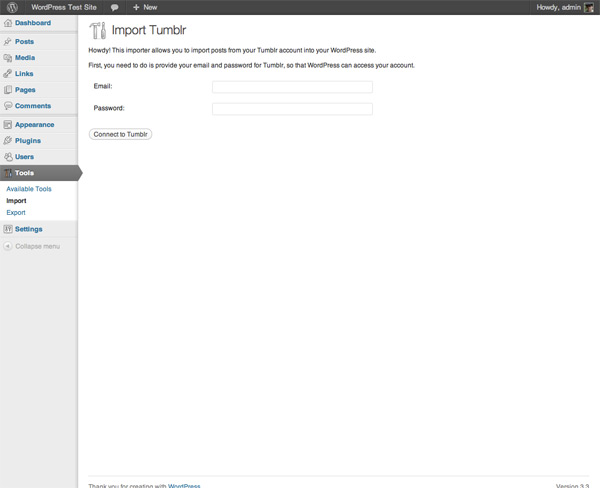The width and height of the screenshot is (600, 488).
Task: Open the Links menu
Action: click(24, 73)
